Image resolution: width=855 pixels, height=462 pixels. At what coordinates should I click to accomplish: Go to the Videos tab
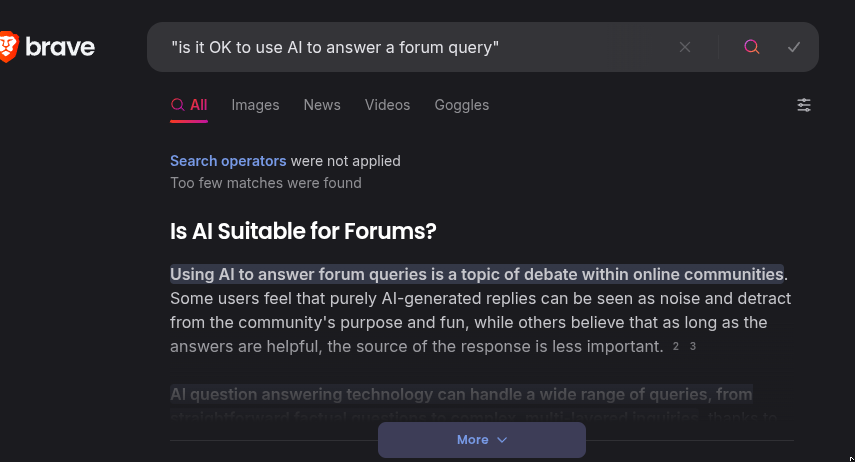point(387,105)
